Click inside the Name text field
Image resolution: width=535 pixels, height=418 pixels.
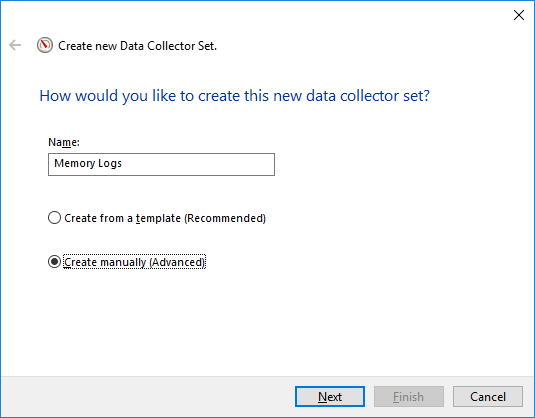point(161,164)
